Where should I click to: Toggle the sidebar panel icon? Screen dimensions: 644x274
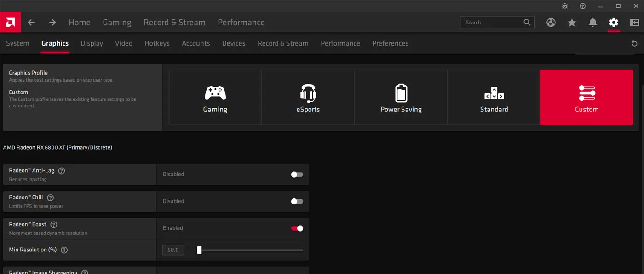(x=634, y=22)
